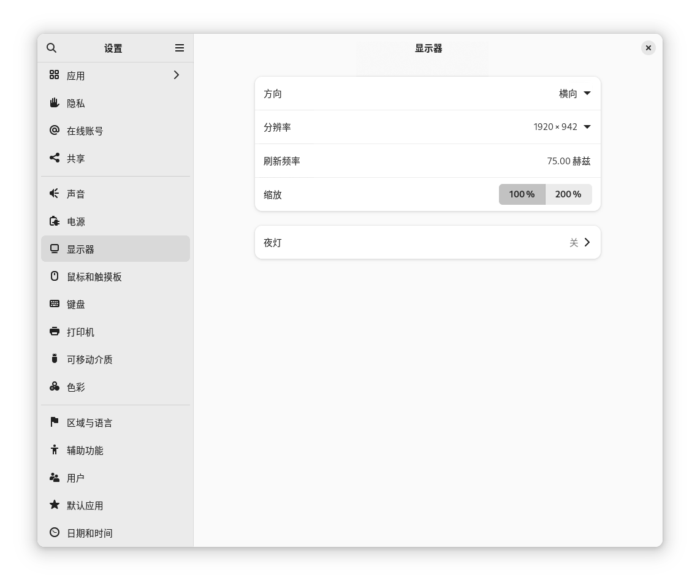Open 日期和时间 settings label

(89, 533)
